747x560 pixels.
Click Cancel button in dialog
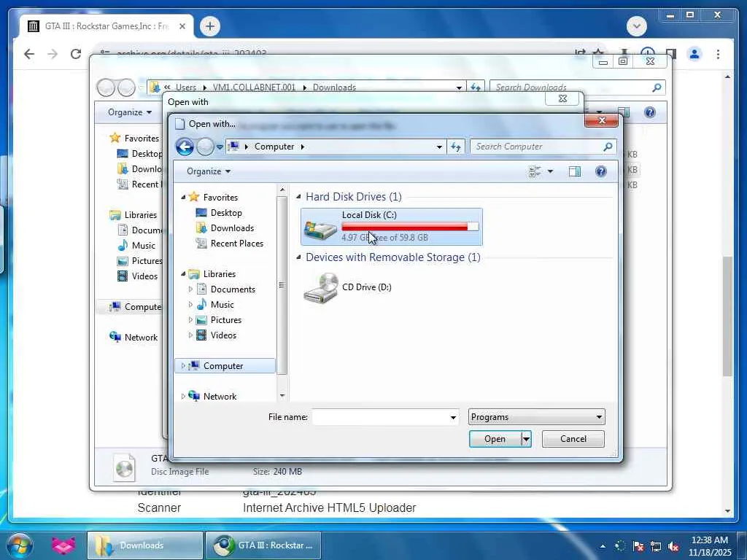click(573, 439)
